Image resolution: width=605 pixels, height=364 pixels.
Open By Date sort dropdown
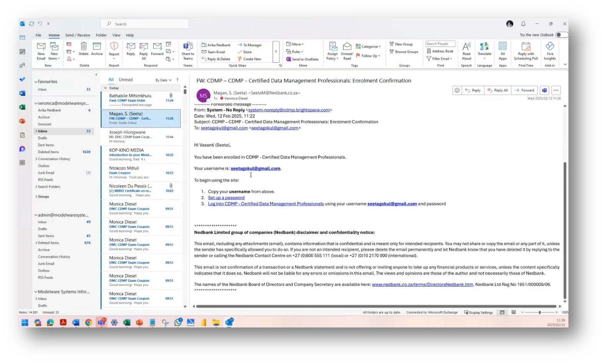tap(164, 80)
